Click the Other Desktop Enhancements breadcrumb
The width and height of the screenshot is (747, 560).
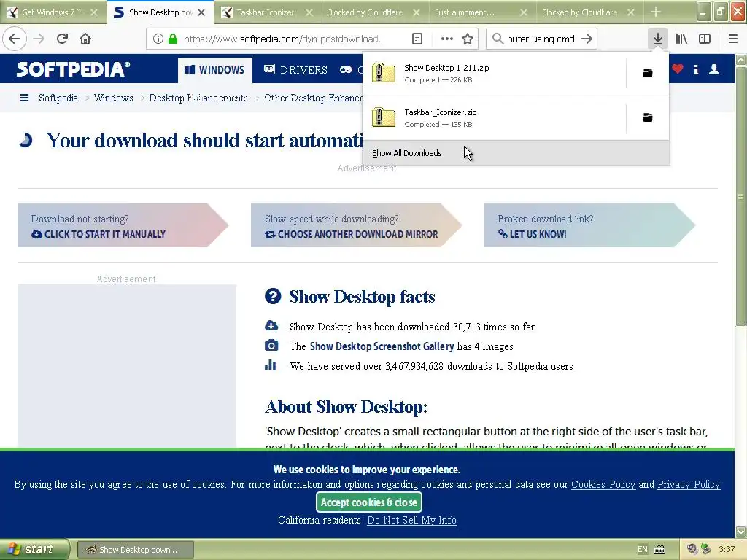pos(313,98)
